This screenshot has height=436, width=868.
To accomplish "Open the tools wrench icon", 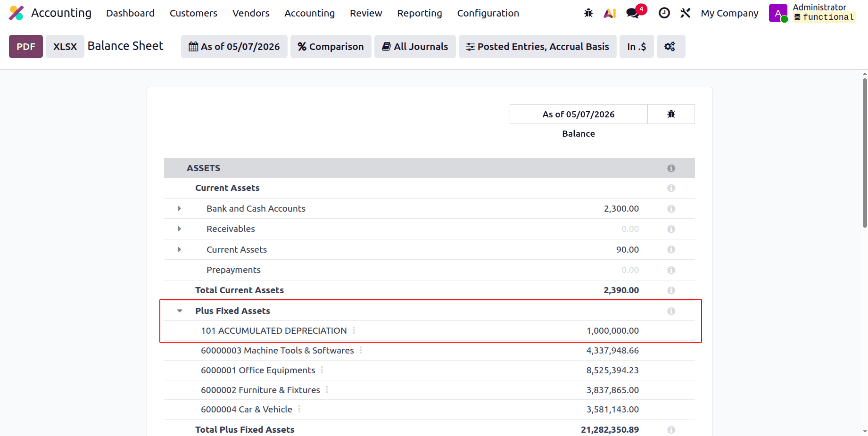I will click(x=686, y=13).
